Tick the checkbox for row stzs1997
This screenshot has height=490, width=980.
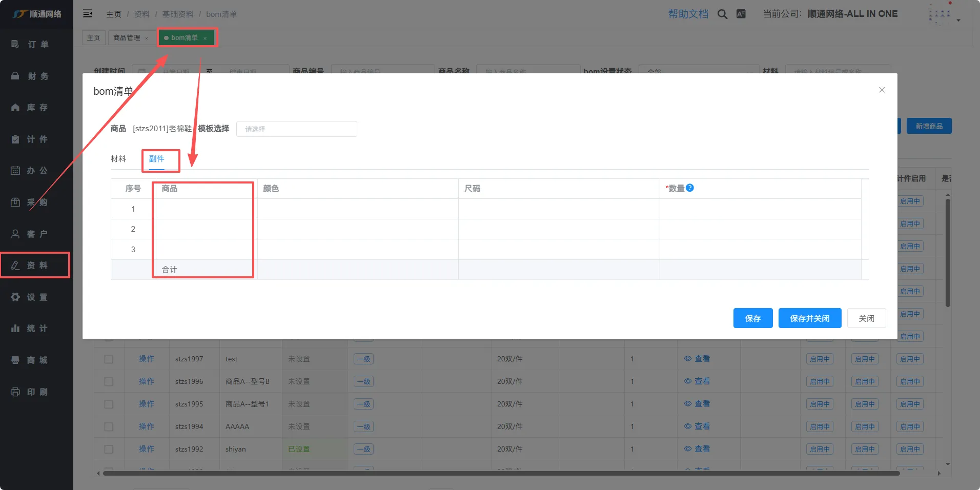coord(109,359)
